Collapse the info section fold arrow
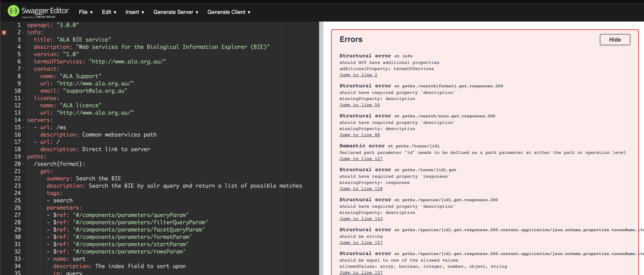The height and width of the screenshot is (275, 644). [23, 32]
